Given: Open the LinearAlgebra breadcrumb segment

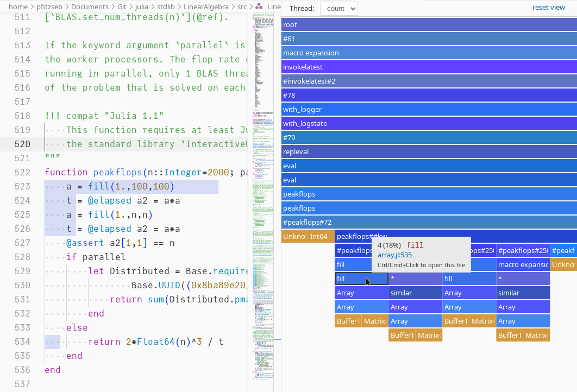Looking at the screenshot, I should (x=206, y=7).
